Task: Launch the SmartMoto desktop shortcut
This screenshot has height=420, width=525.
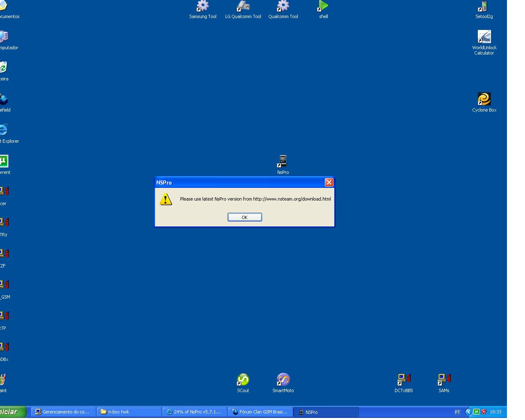Action: 283,383
